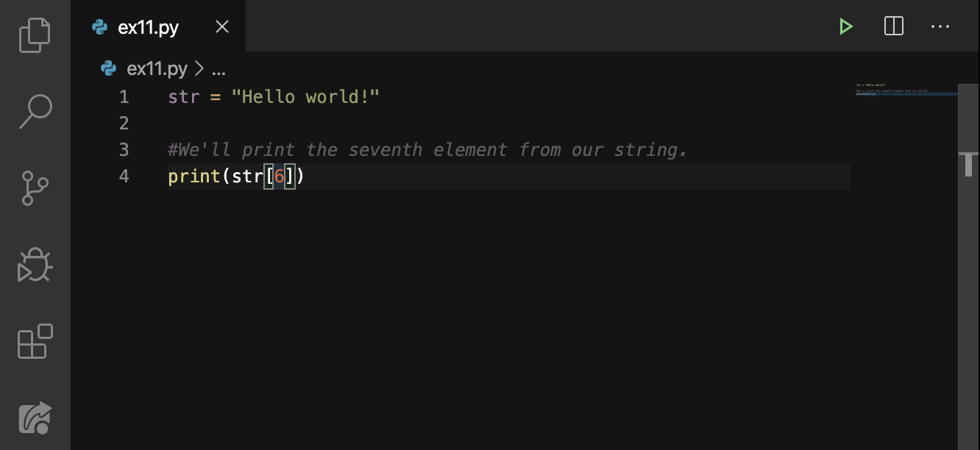Click the bottom sidebar account icon
The image size is (980, 450).
tap(34, 417)
